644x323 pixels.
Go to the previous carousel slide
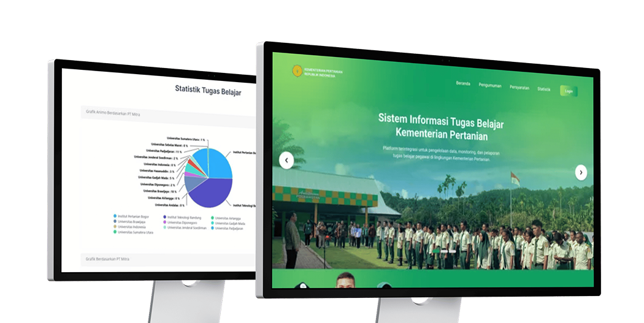tap(286, 161)
